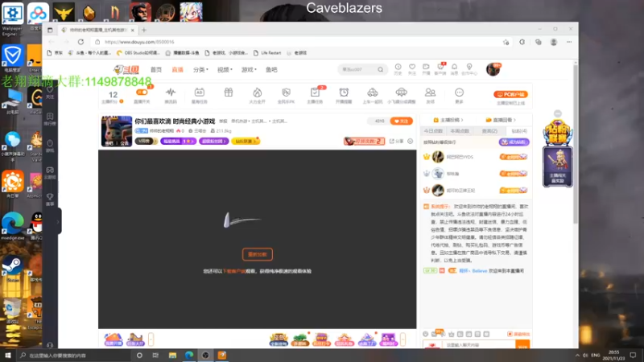Image resolution: width=644 pixels, height=362 pixels.
Task: Click the 主播闯关赢奖励 knight banner
Action: pos(557,167)
